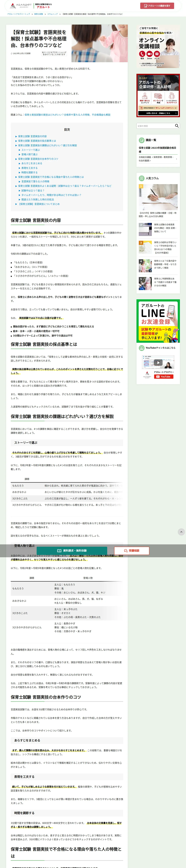
Task: Open breadcrumb 'アガルートアカデミートップ'
Action: coord(18,14)
